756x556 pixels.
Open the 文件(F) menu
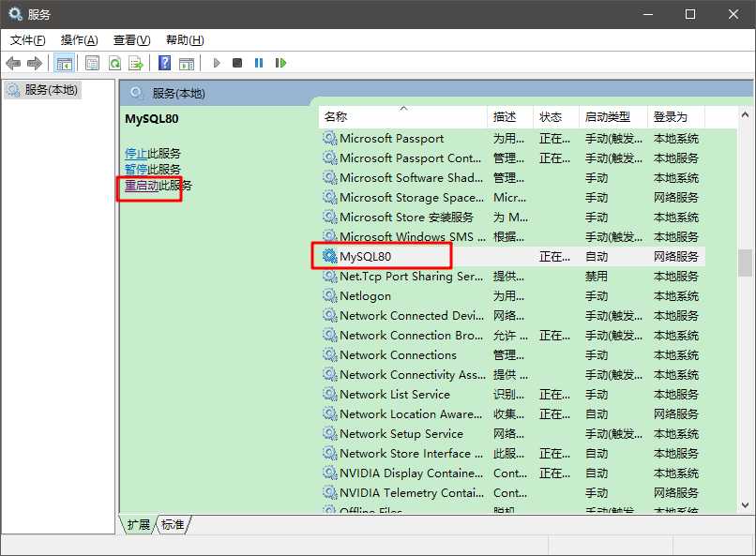(28, 40)
